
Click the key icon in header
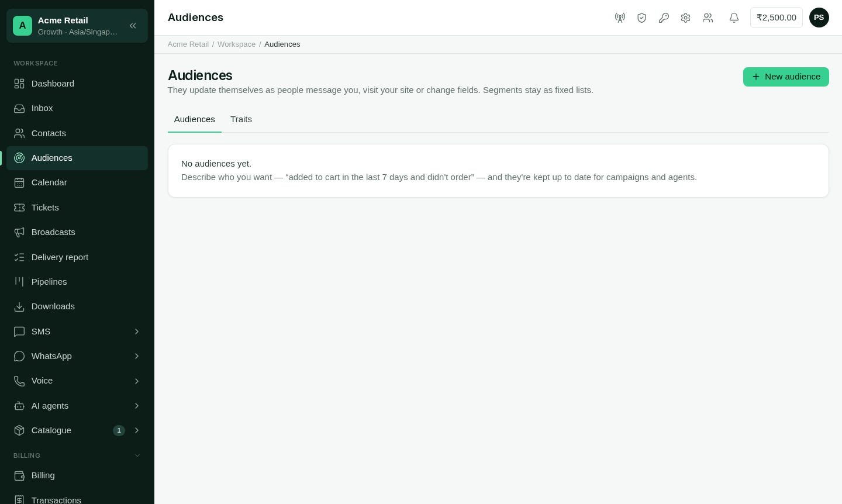664,18
